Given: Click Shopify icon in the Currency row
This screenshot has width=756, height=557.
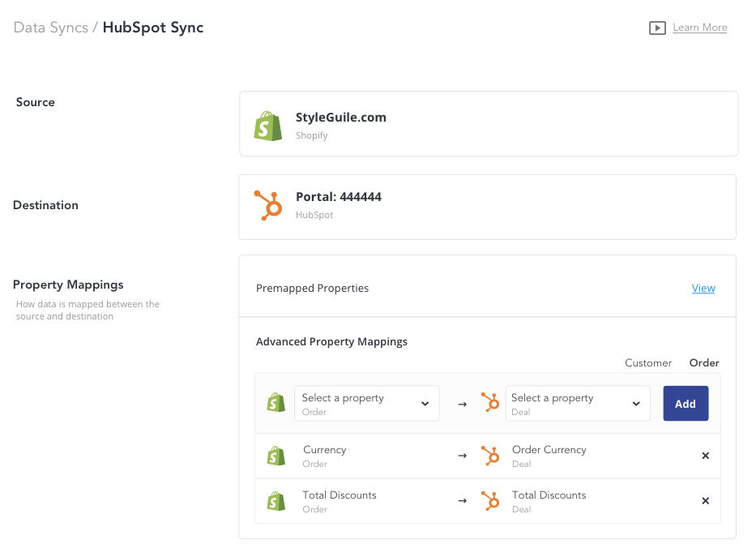Looking at the screenshot, I should (276, 456).
